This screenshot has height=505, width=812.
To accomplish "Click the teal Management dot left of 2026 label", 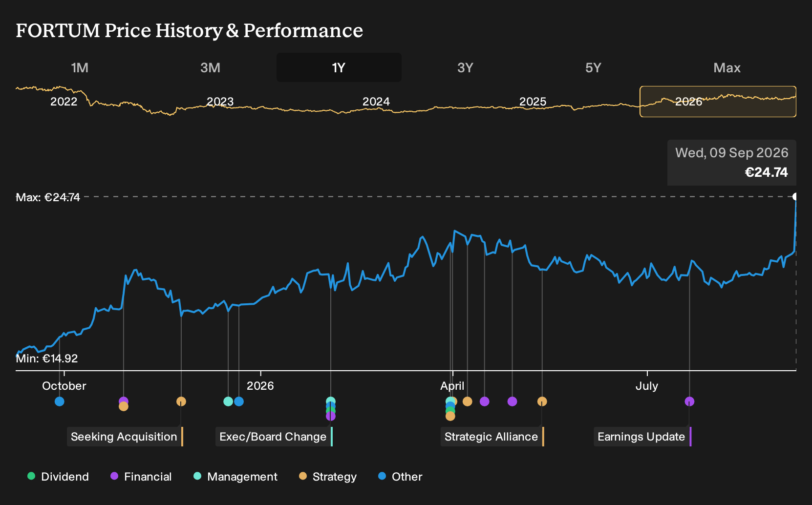I will pyautogui.click(x=228, y=401).
